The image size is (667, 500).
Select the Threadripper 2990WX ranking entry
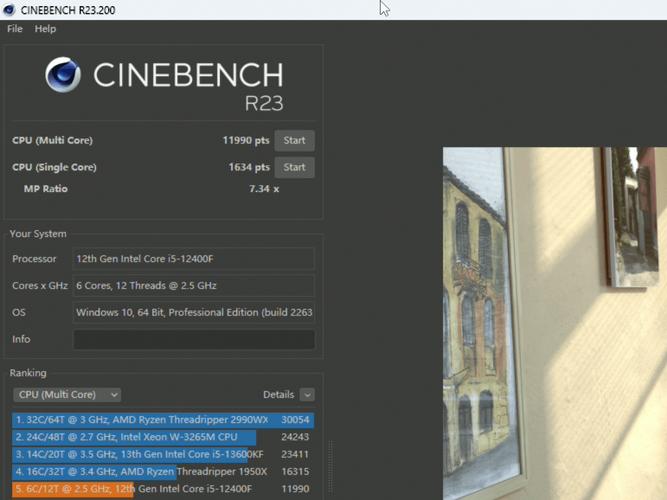162,421
